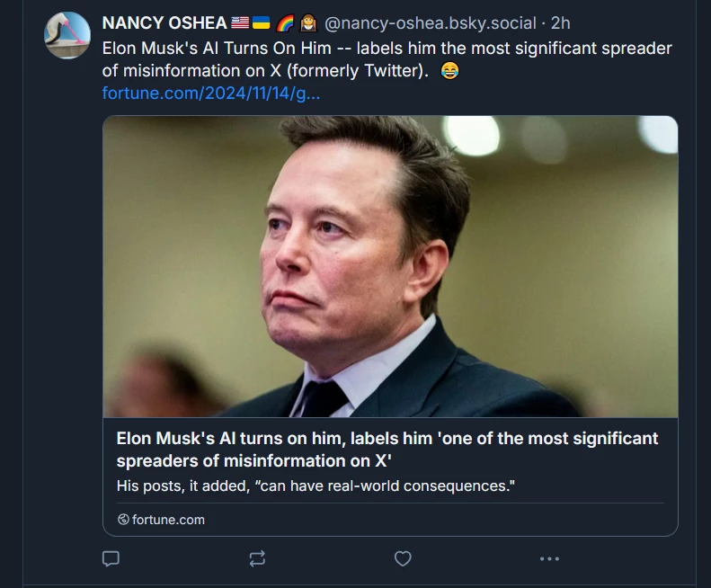This screenshot has height=588, width=711.
Task: Click the laughing emoji ending the post
Action: click(450, 71)
